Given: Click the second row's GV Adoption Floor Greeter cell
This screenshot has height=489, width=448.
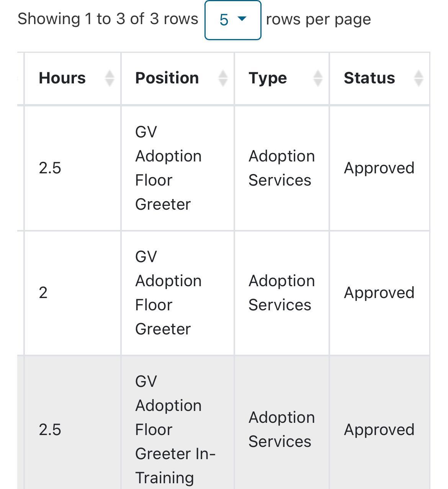Looking at the screenshot, I should tap(168, 293).
